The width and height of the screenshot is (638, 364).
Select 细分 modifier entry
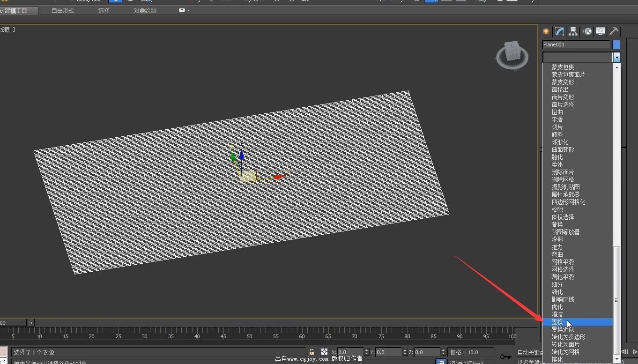coord(578,284)
